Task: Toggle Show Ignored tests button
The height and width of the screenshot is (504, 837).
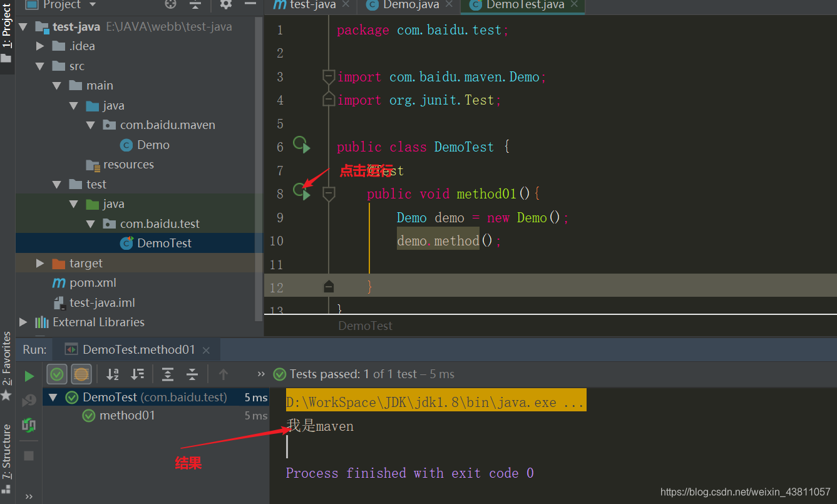Action: pos(81,374)
